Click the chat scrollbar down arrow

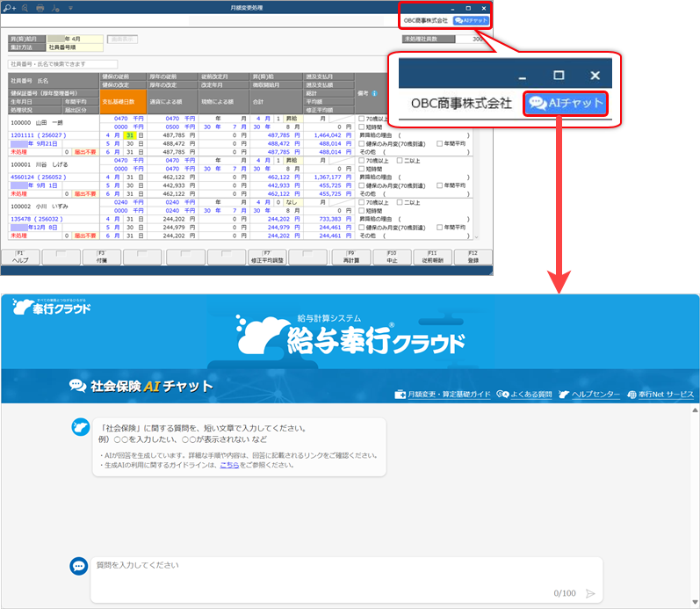click(695, 603)
